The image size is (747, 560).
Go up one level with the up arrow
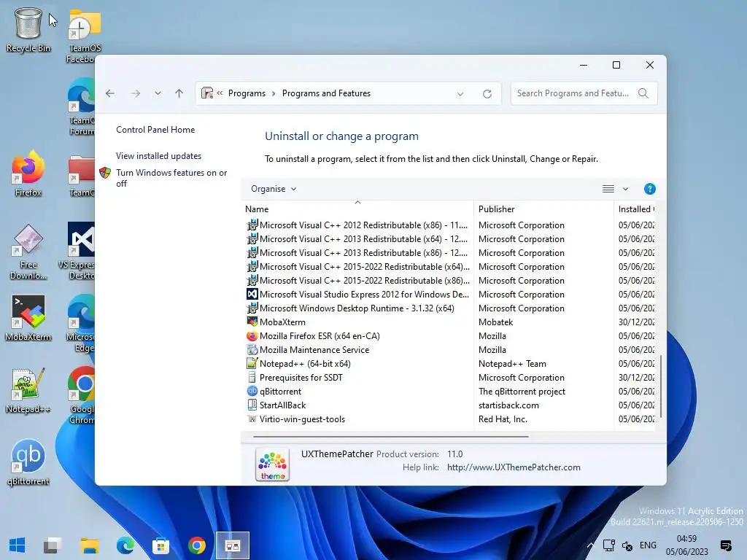(179, 93)
